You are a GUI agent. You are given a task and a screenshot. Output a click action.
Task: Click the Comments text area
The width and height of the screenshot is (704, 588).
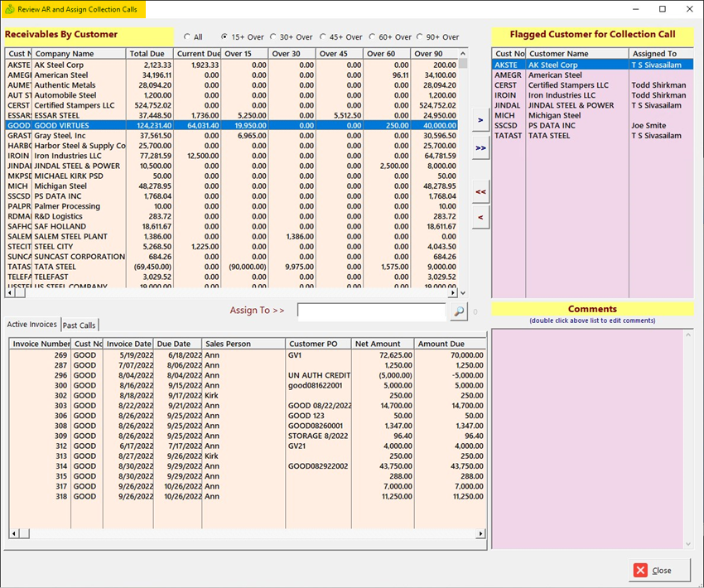tap(588, 439)
